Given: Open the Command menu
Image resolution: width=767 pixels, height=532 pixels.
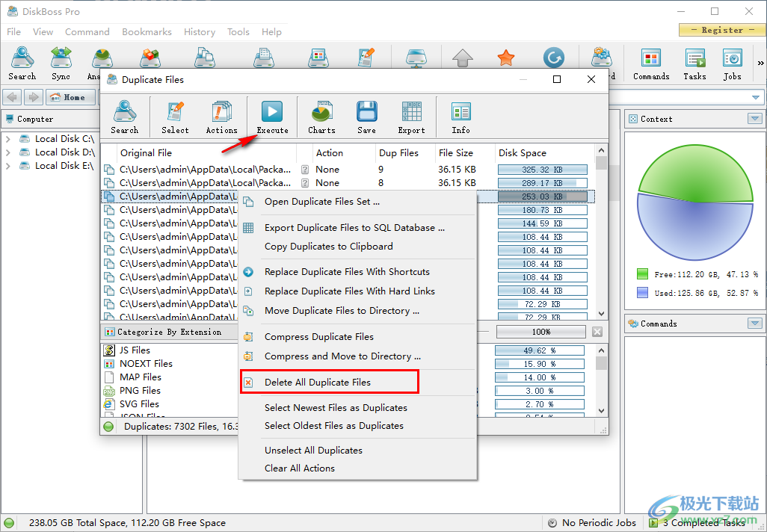Looking at the screenshot, I should pyautogui.click(x=87, y=32).
